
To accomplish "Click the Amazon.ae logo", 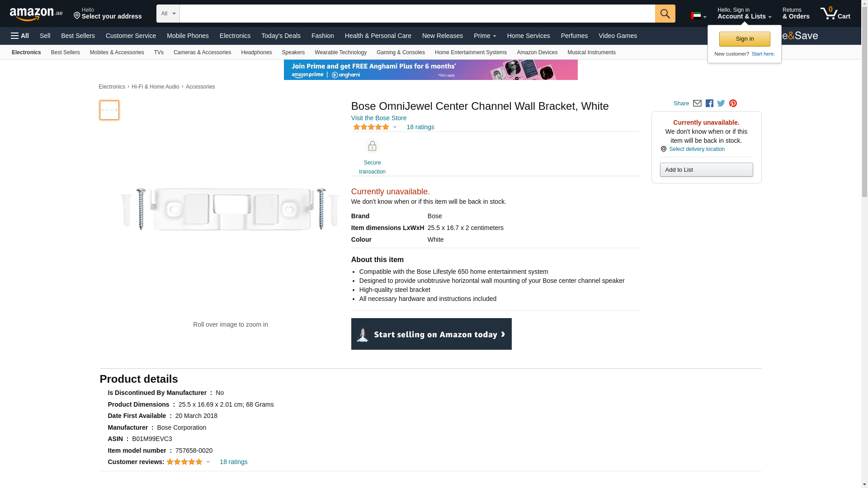I will [x=36, y=14].
